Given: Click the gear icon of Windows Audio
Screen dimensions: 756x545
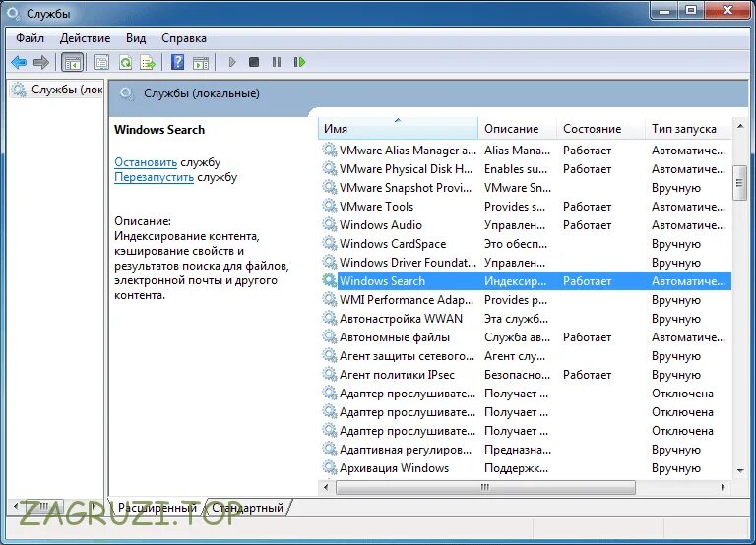Looking at the screenshot, I should 330,225.
